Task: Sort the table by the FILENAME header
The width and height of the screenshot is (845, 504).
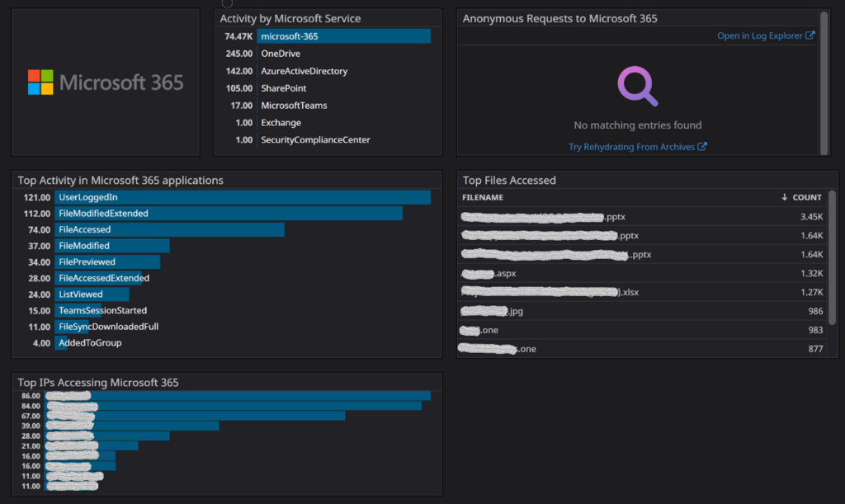Action: [483, 197]
